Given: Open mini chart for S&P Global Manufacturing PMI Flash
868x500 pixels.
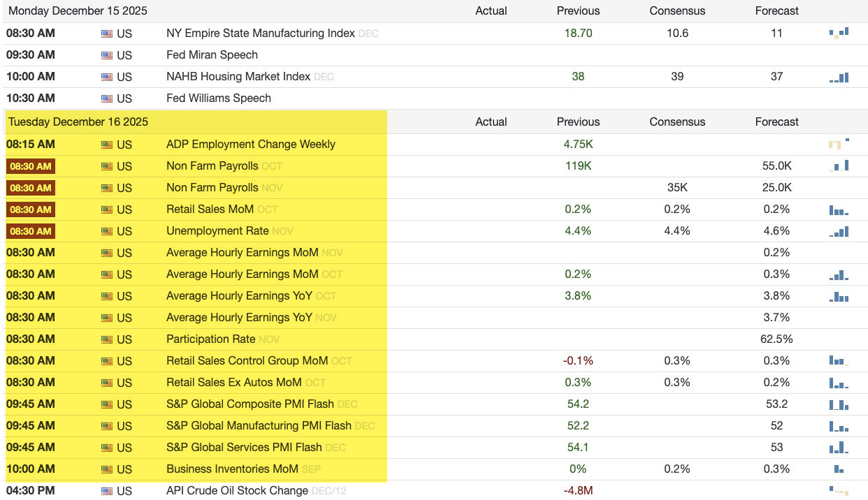Looking at the screenshot, I should [839, 426].
